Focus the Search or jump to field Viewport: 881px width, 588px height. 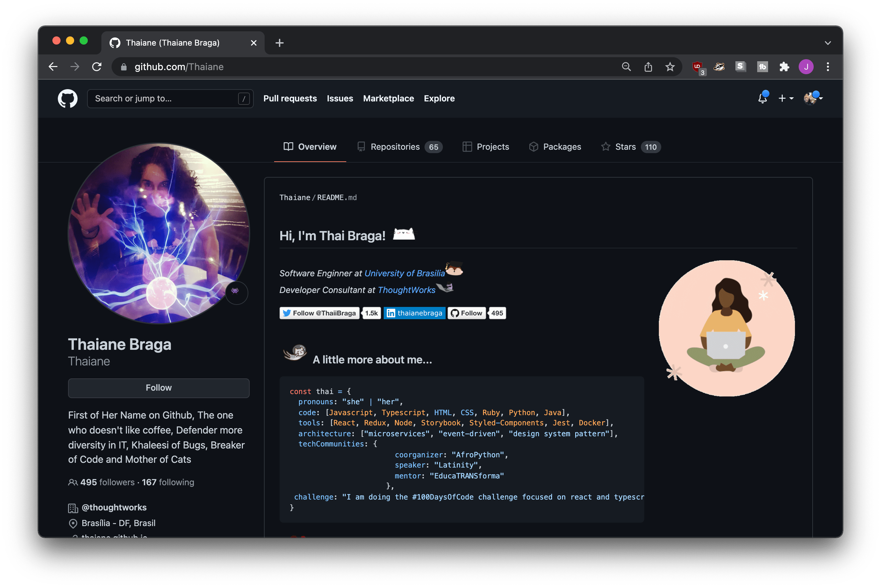pyautogui.click(x=165, y=98)
